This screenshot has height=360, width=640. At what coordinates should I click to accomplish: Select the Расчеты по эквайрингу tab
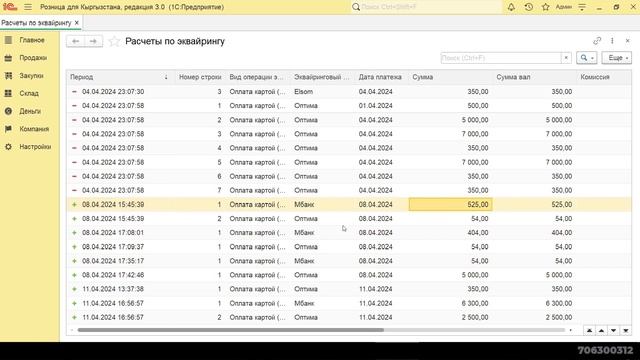coord(36,23)
